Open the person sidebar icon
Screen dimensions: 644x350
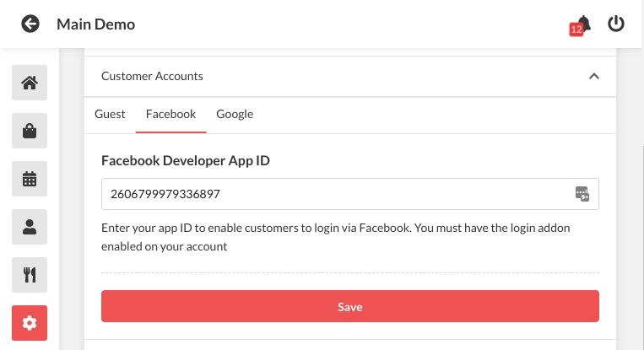tap(30, 226)
